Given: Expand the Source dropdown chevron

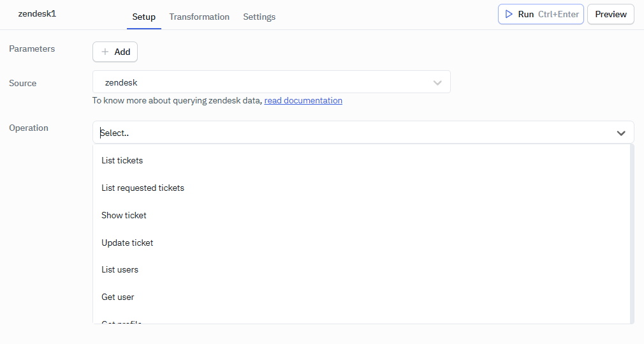Looking at the screenshot, I should click(437, 82).
